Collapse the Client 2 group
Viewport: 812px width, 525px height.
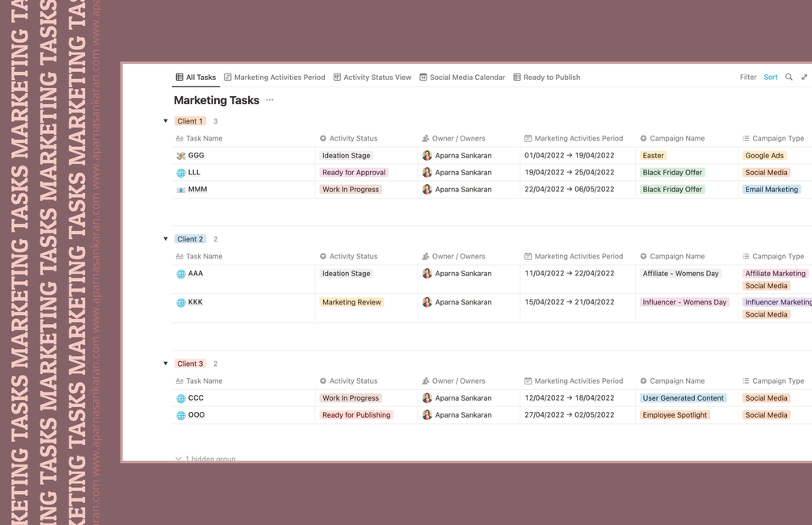coord(166,239)
